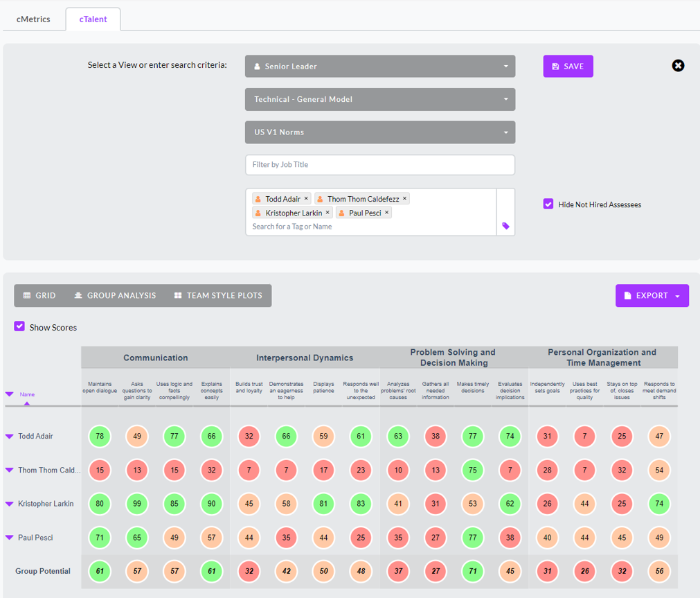Click the podium icon on GROUP ANALYSIS
The width and height of the screenshot is (700, 598).
78,295
